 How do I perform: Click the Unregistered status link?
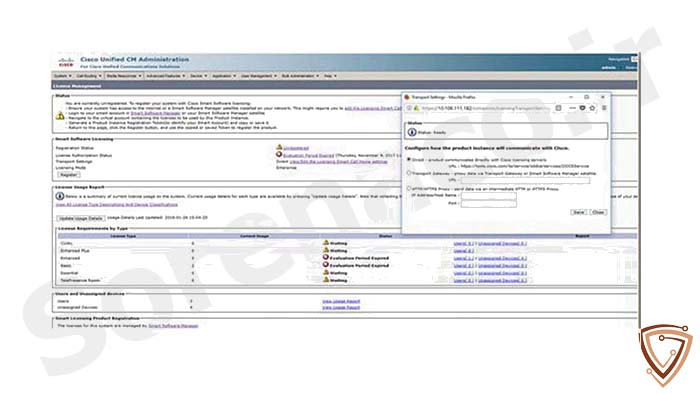(x=296, y=148)
